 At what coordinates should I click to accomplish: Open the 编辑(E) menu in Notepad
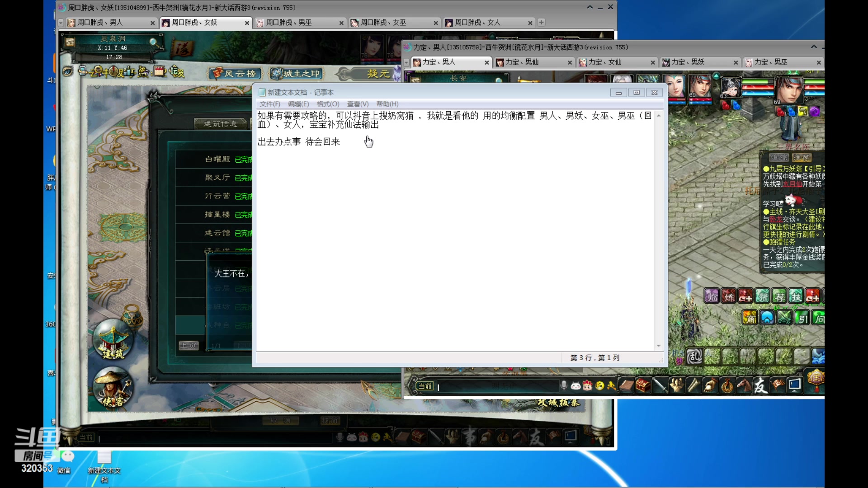[298, 104]
